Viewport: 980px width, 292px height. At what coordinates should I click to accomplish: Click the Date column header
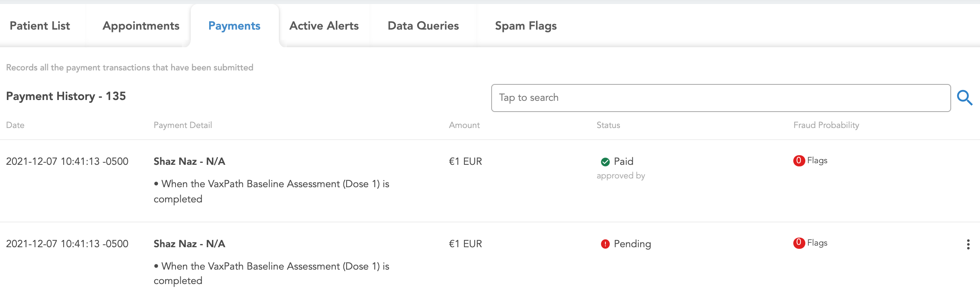tap(15, 125)
